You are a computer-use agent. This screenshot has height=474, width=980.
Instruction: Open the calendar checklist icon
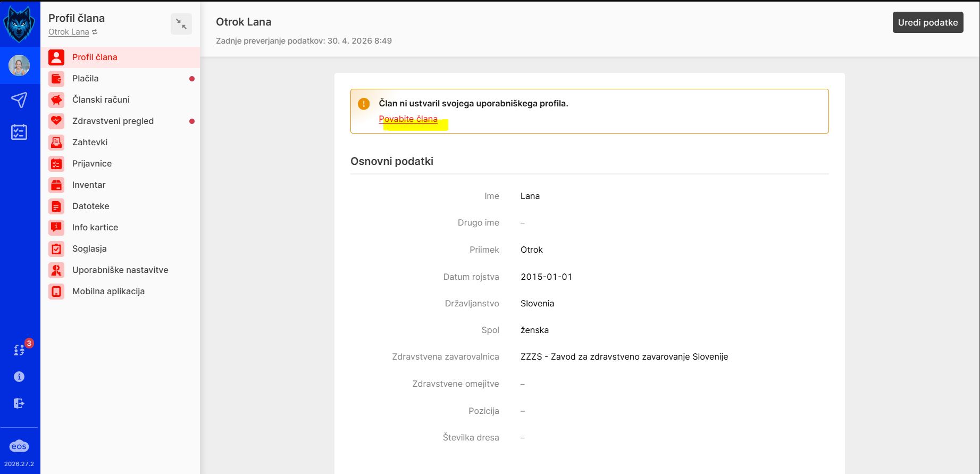tap(19, 132)
